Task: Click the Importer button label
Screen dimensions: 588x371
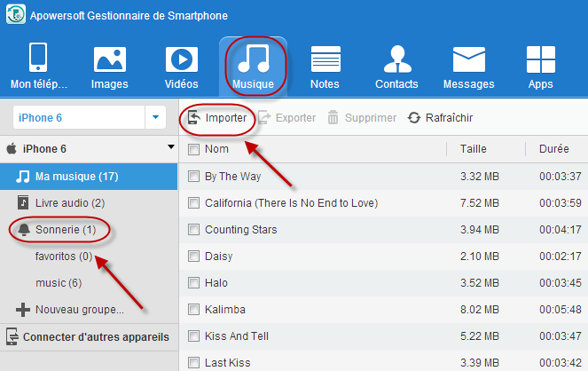Action: pos(226,118)
